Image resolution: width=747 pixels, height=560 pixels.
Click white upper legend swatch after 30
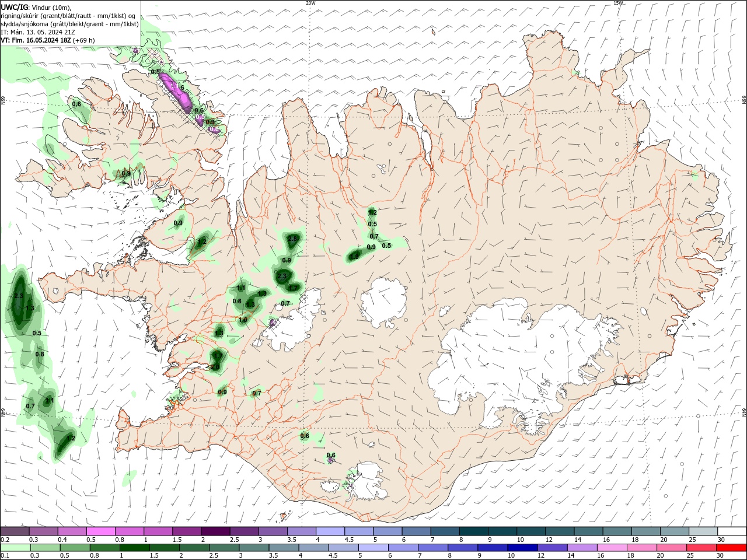click(x=731, y=531)
